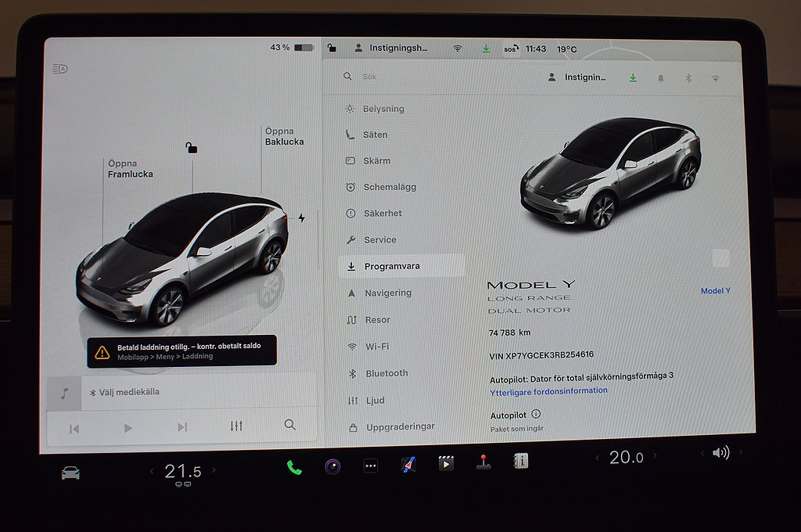Select Programvara in the settings menu
Screen dimensions: 801x532
[x=392, y=266]
